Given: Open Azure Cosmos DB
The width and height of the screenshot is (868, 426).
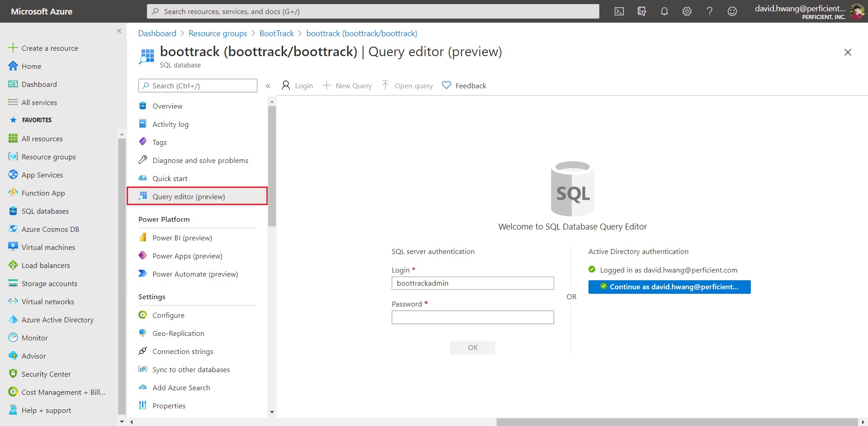Looking at the screenshot, I should tap(50, 229).
